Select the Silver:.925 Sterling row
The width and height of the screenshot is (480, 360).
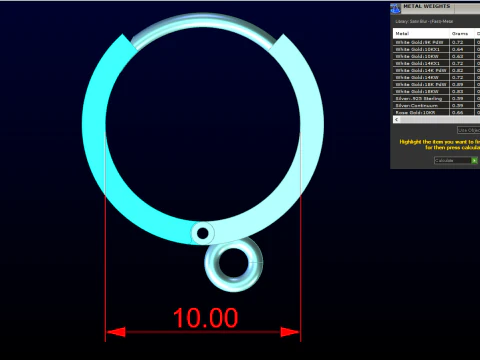pyautogui.click(x=436, y=98)
